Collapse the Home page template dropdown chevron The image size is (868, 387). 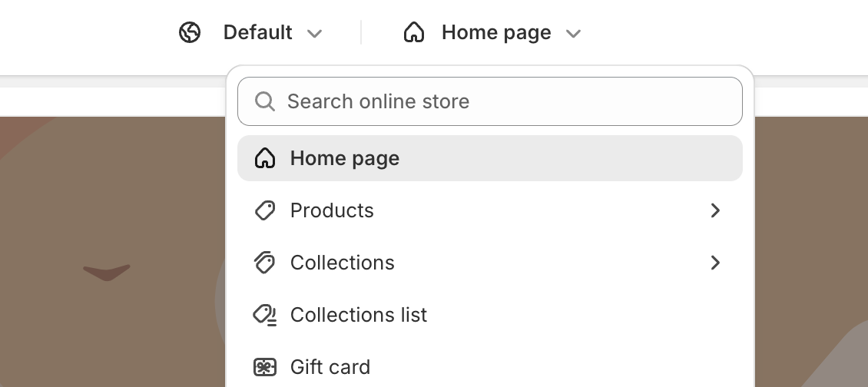point(574,33)
